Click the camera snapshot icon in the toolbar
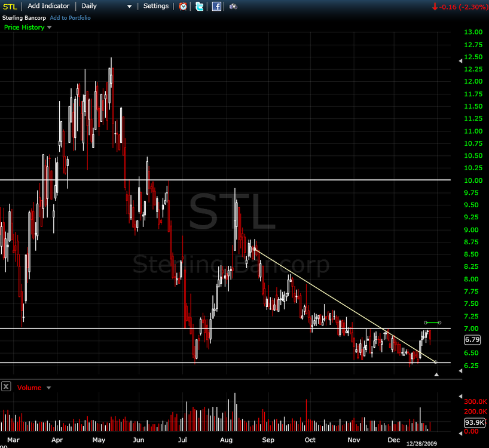Viewport: 489px width, 448px height. (x=233, y=6)
